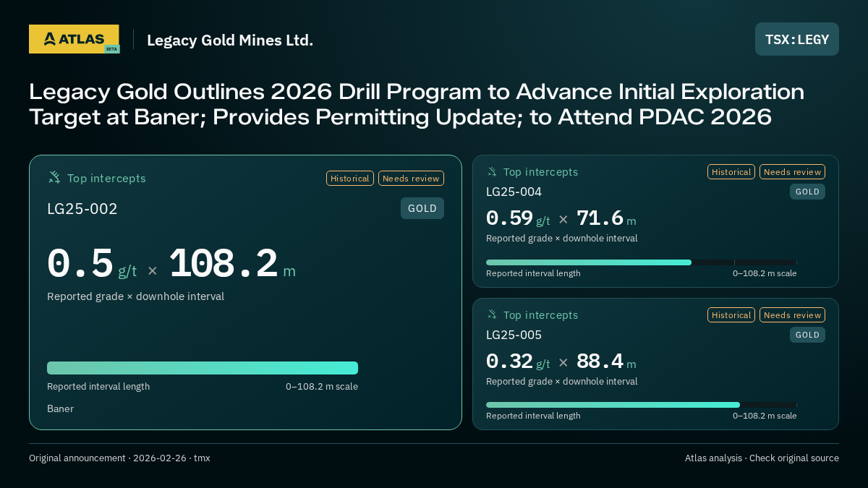Click Top intercepts heading on LG25-005 card
The width and height of the screenshot is (868, 488).
[x=540, y=315]
